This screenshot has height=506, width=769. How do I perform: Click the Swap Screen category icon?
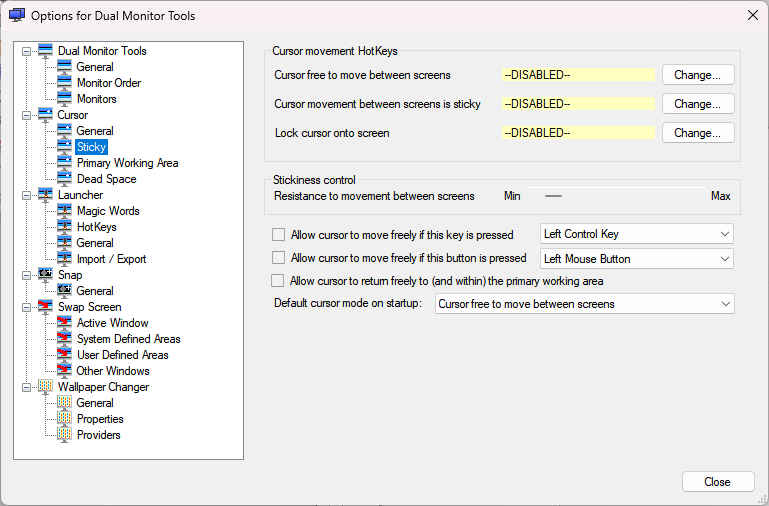coord(45,307)
